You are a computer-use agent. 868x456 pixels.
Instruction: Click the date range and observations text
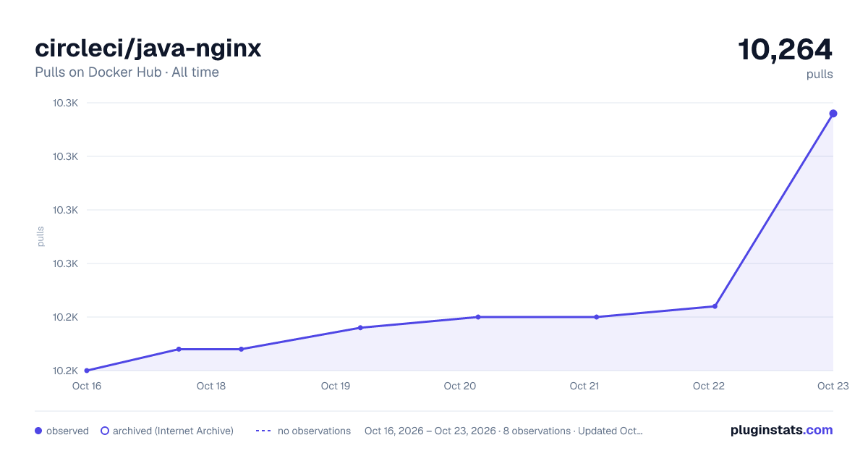coord(503,431)
